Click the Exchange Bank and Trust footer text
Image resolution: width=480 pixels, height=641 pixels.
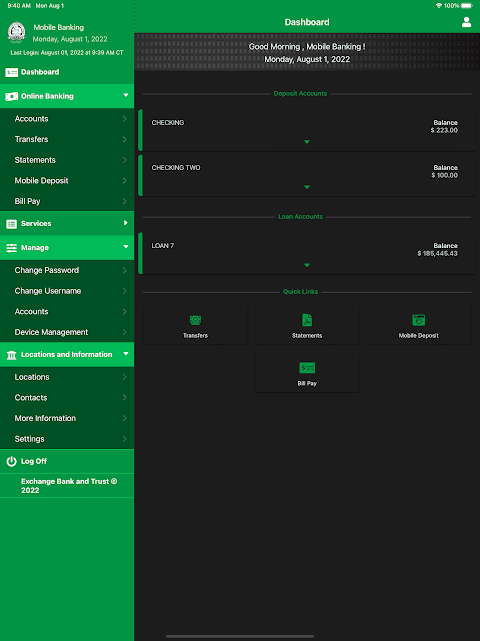pos(69,486)
